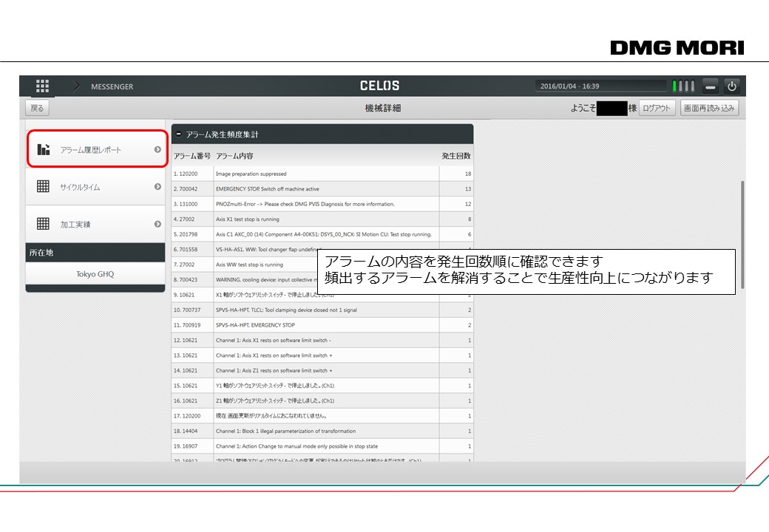Click the アラーム内容 column header
769x532 pixels.
pos(234,156)
